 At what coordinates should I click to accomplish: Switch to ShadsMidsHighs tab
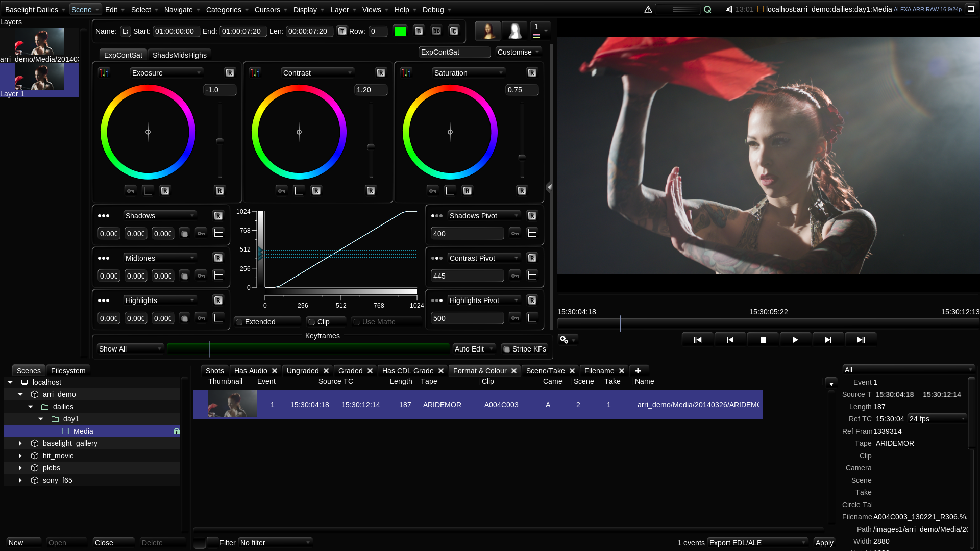(x=180, y=55)
